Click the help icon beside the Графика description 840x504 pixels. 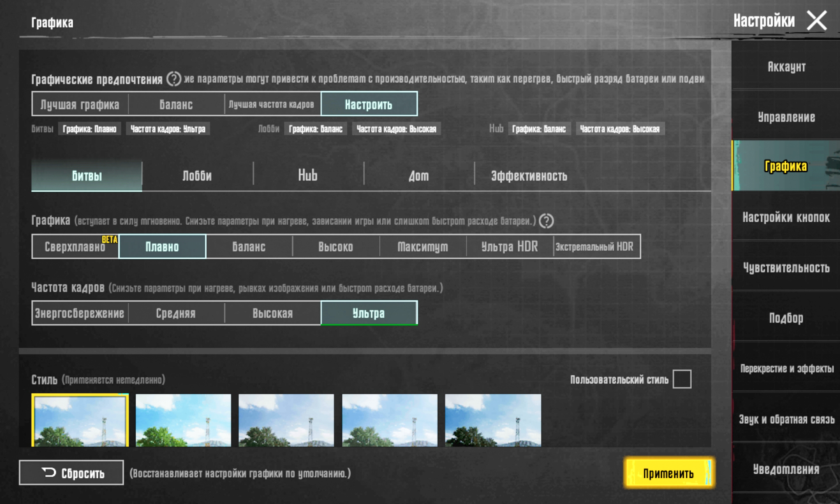546,221
